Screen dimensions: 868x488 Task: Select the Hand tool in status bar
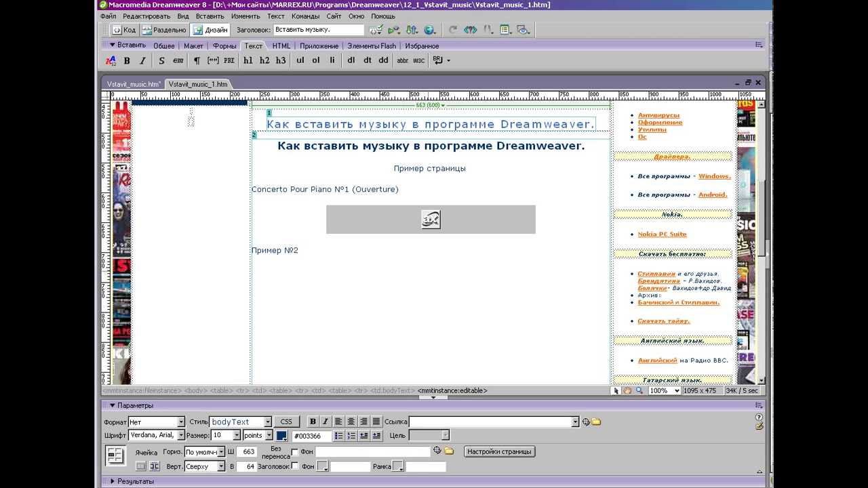click(627, 390)
